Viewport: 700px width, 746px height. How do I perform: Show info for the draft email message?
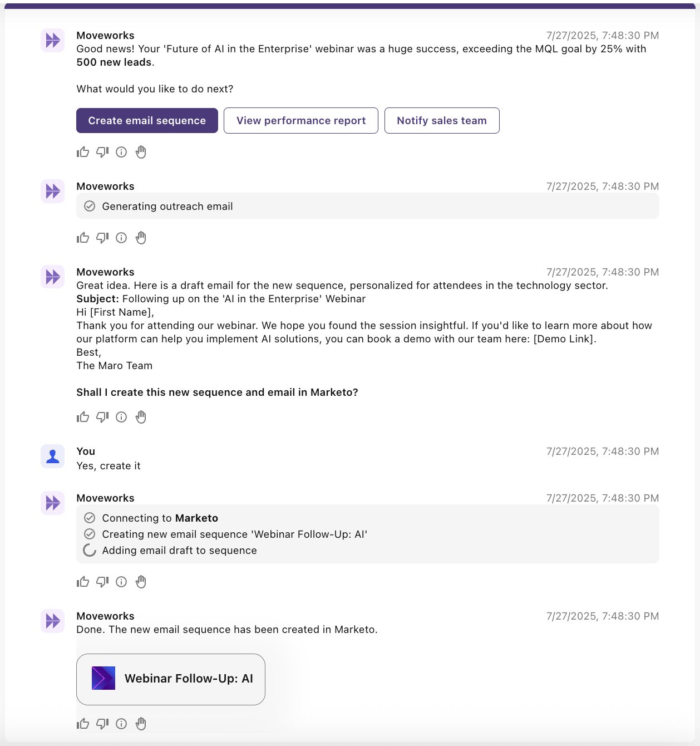pyautogui.click(x=121, y=417)
